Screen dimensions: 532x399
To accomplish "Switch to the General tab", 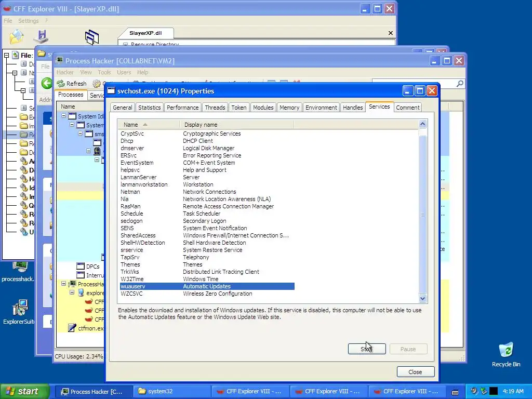I will tap(122, 108).
